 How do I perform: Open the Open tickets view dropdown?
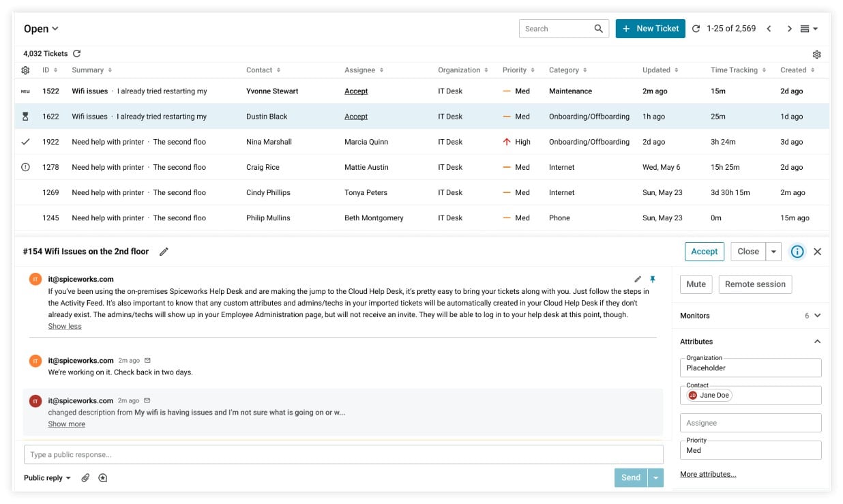click(41, 29)
